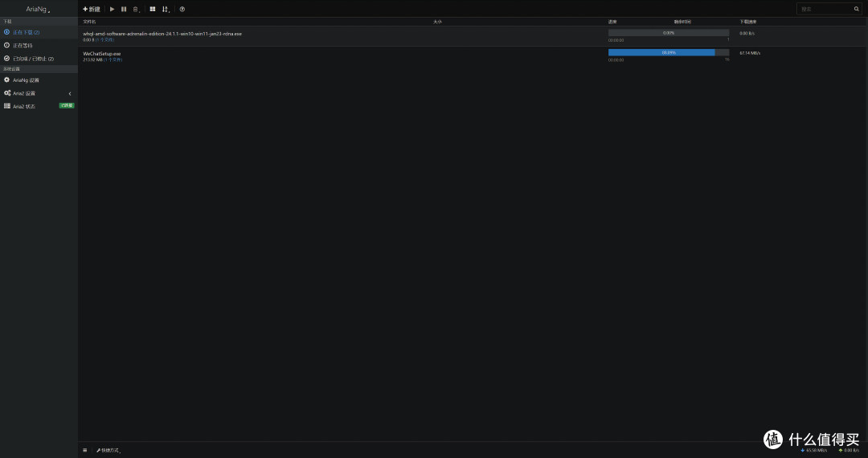Click the server icon beside Aria2 状态

coord(7,106)
